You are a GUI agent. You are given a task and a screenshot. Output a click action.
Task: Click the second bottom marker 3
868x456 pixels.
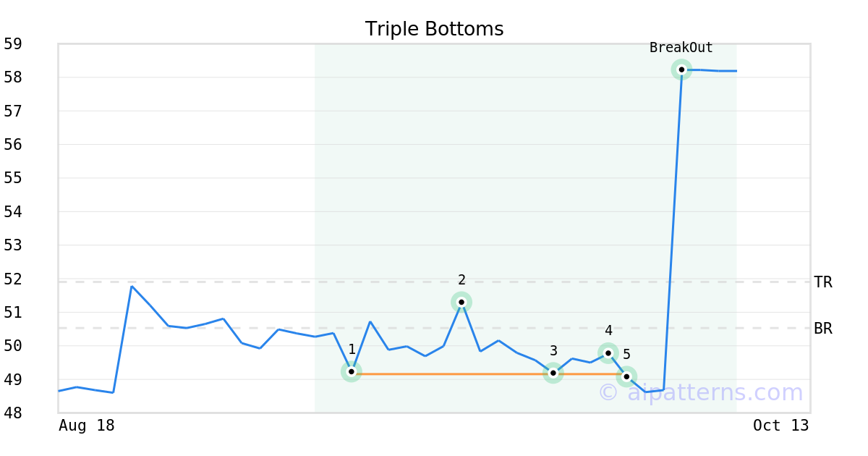[553, 373]
